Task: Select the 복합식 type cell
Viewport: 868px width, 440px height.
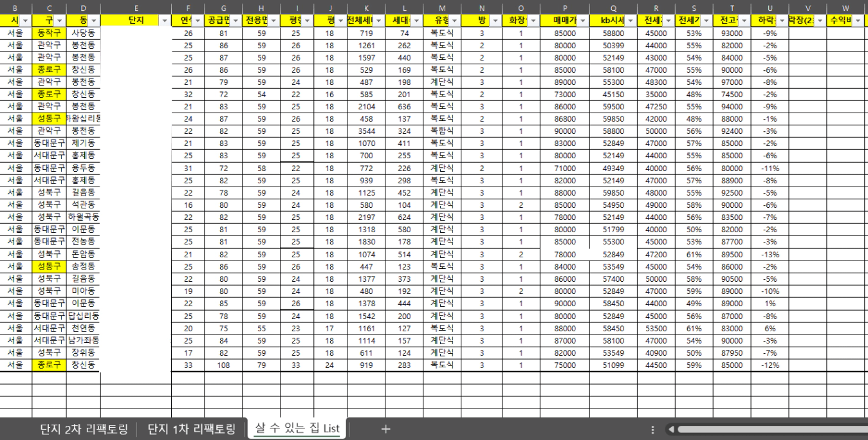Action: coord(442,131)
